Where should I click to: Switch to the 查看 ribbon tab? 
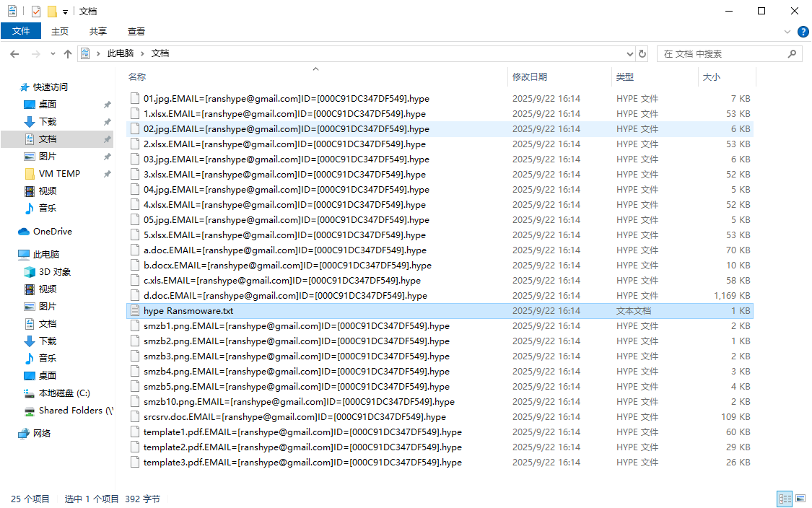pos(136,31)
